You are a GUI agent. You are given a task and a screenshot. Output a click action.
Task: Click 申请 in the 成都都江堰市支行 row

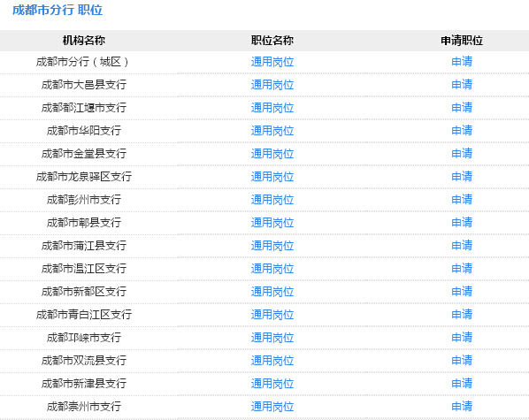(x=462, y=108)
